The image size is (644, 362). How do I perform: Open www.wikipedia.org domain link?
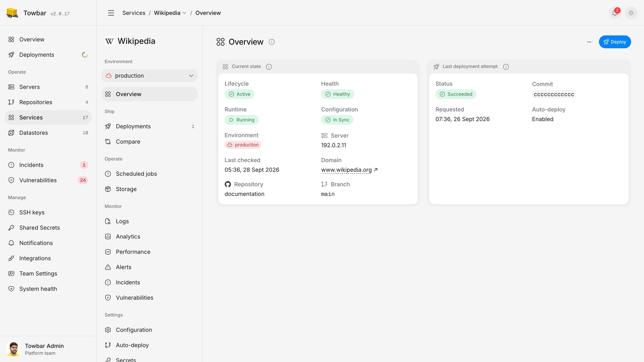[349, 170]
